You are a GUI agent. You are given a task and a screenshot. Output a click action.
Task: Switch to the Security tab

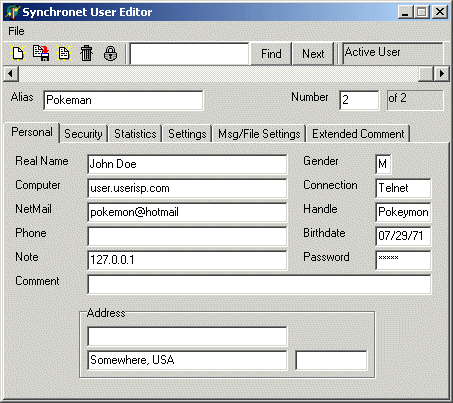coord(83,134)
